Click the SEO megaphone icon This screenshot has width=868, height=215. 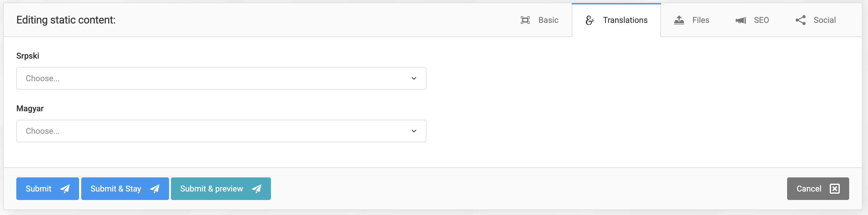click(741, 21)
